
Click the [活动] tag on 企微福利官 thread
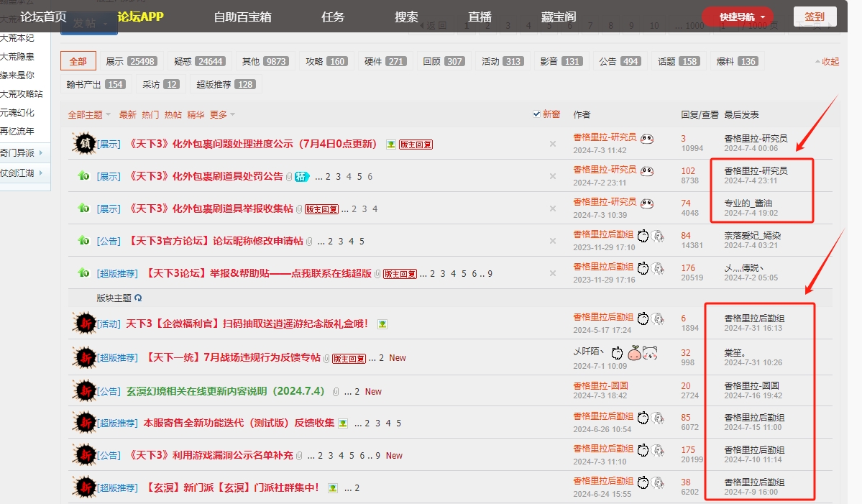pyautogui.click(x=109, y=324)
